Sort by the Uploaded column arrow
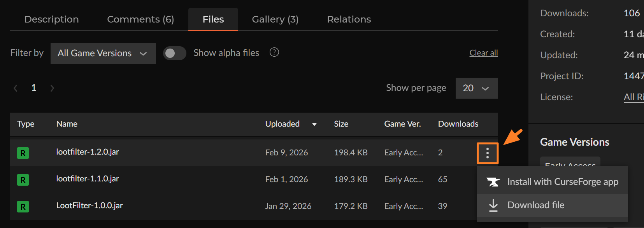 pyautogui.click(x=314, y=124)
